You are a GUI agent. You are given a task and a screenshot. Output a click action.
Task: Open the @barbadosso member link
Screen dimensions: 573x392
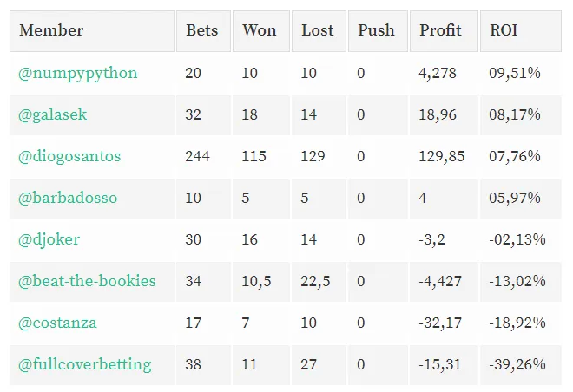[68, 199]
